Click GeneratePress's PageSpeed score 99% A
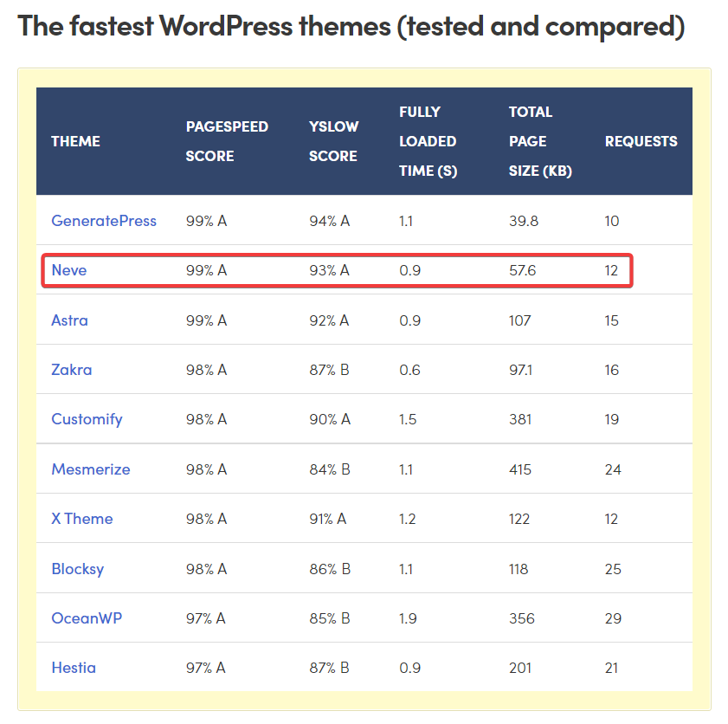The height and width of the screenshot is (724, 728). (x=207, y=221)
